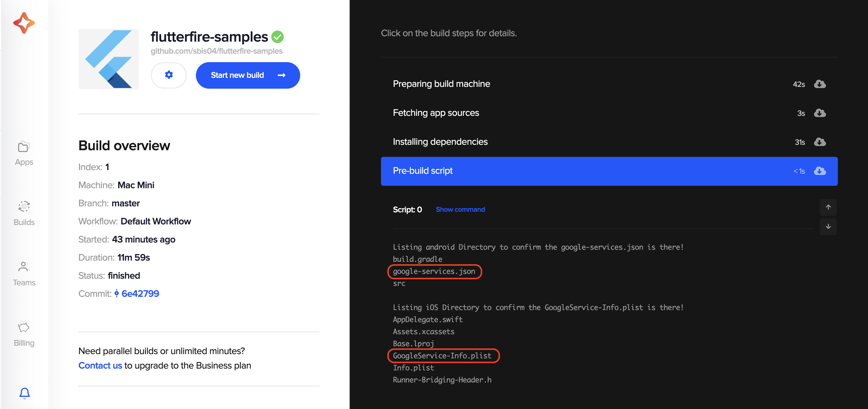Click the Show command link

(460, 209)
